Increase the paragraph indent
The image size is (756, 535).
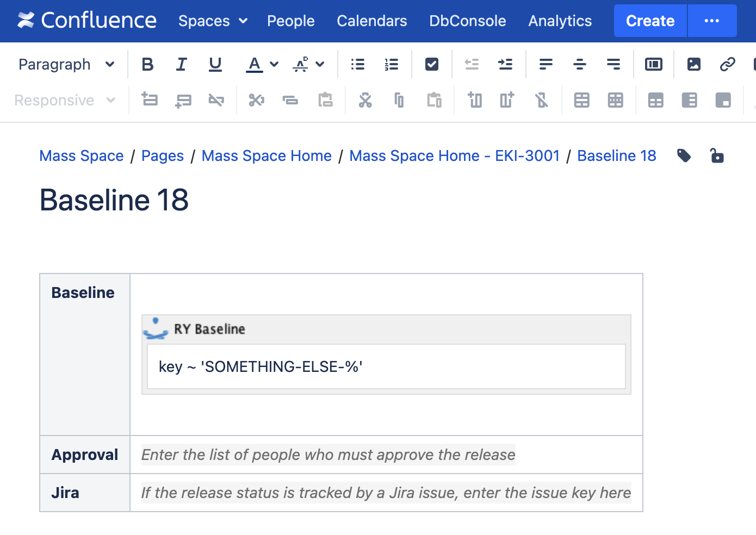coord(505,64)
